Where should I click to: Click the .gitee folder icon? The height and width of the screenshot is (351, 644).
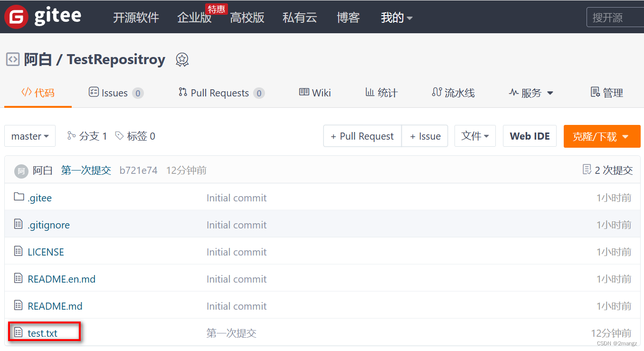pos(19,197)
